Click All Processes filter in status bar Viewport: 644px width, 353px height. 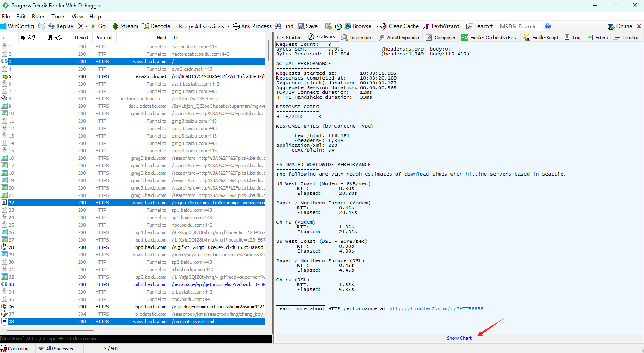click(56, 349)
